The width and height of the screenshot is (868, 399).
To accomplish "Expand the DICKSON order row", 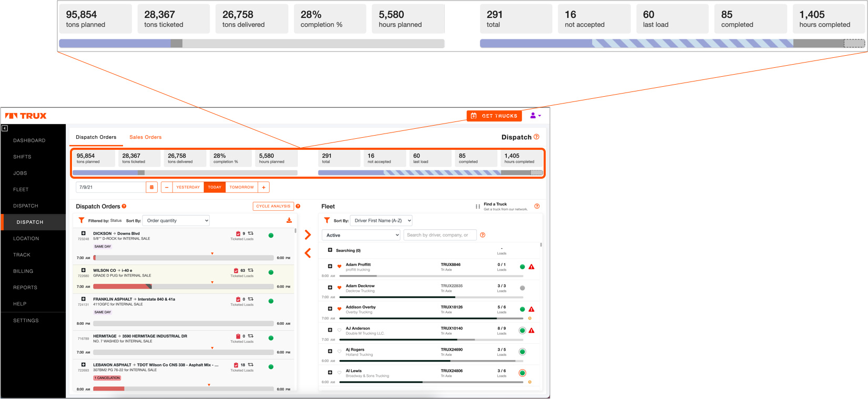I will point(83,233).
